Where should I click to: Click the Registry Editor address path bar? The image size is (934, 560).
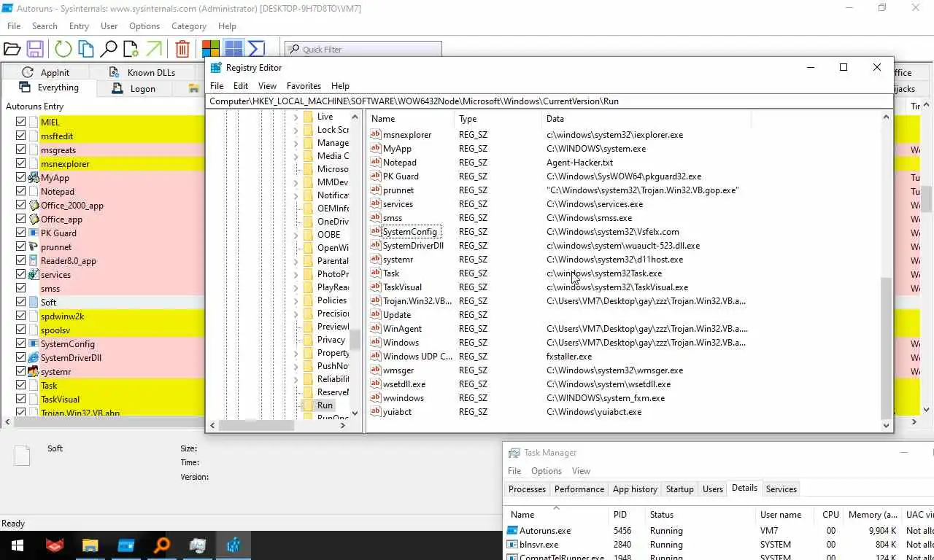[x=549, y=101]
